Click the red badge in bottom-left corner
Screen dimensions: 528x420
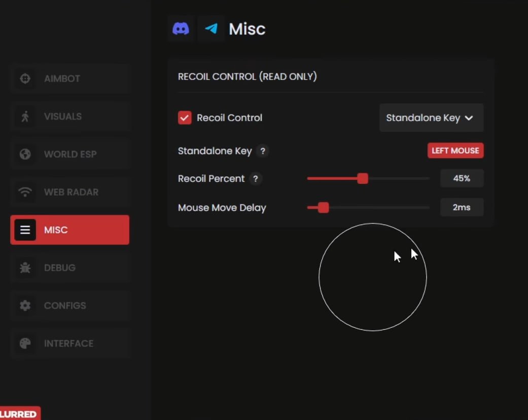pyautogui.click(x=19, y=413)
